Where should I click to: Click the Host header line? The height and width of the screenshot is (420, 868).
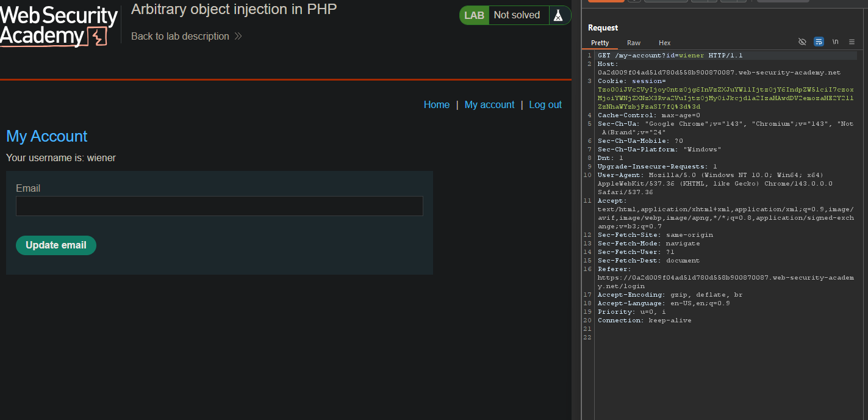tap(719, 68)
